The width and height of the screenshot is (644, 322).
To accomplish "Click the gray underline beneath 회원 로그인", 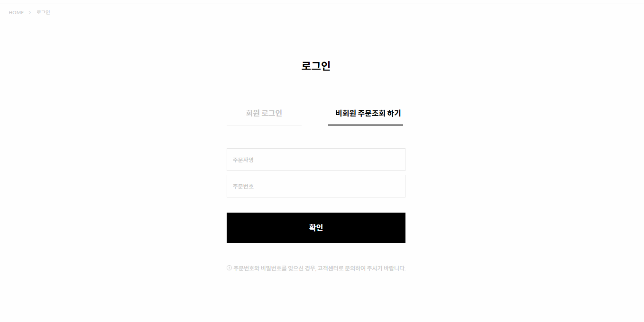I will [x=264, y=125].
